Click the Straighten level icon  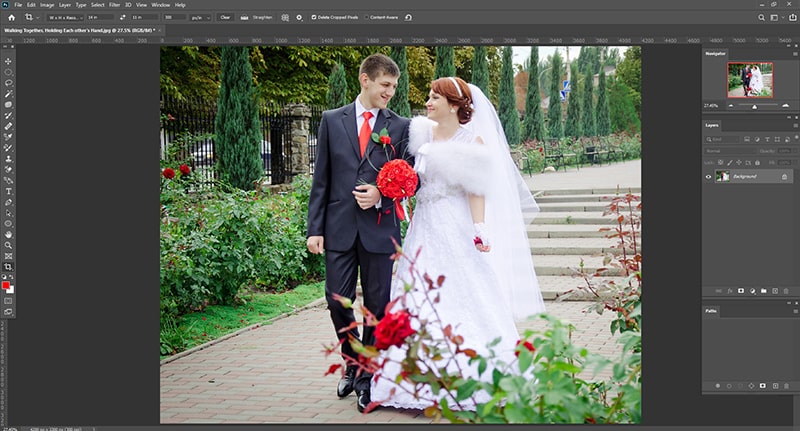tap(244, 17)
